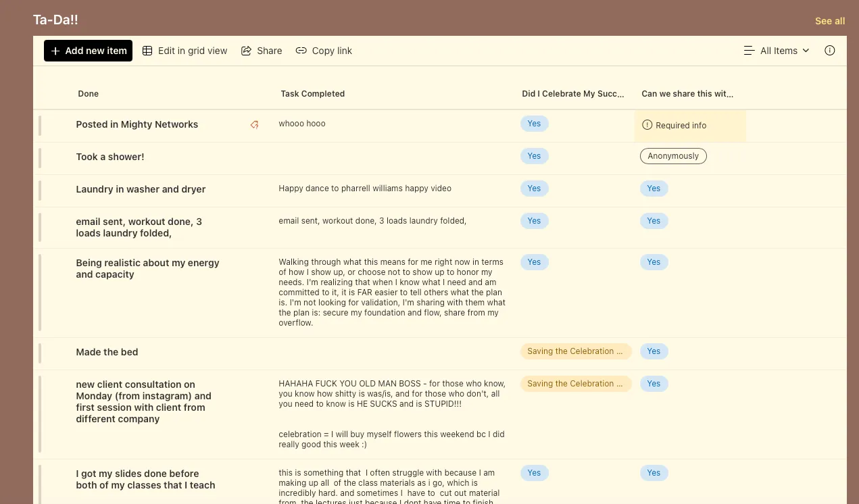Screen dimensions: 859x504
Task: Click the list view icon beside All Items
Action: tap(749, 51)
